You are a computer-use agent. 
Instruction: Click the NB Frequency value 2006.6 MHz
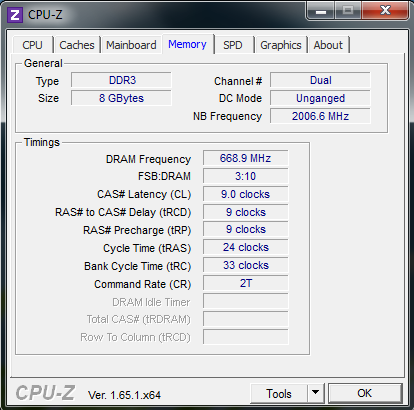[x=320, y=116]
